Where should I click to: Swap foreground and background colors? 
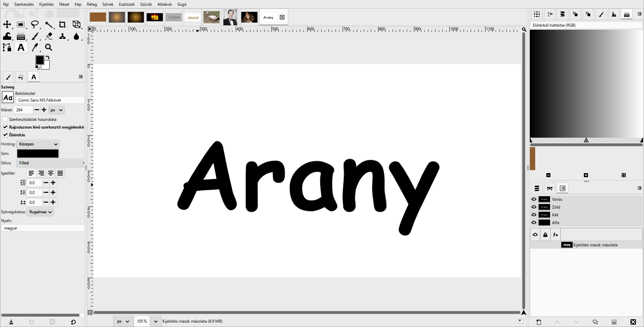coord(48,57)
